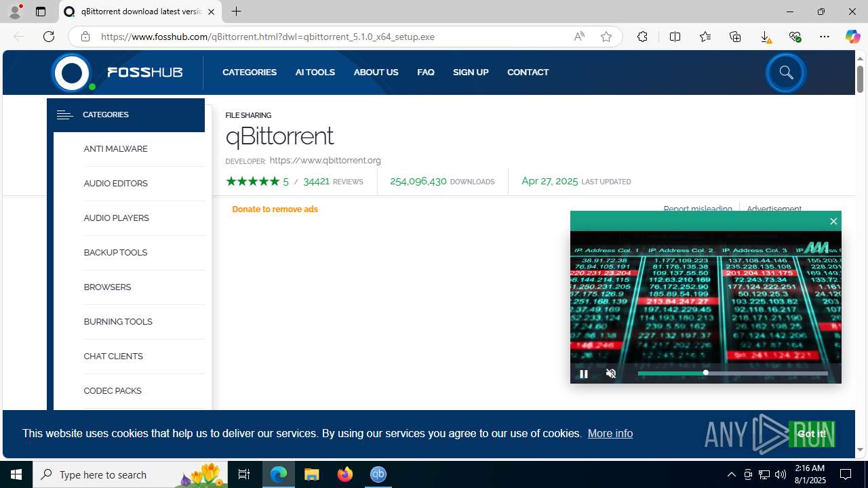The width and height of the screenshot is (868, 488).
Task: Click the five-star rating display
Action: pyautogui.click(x=252, y=182)
